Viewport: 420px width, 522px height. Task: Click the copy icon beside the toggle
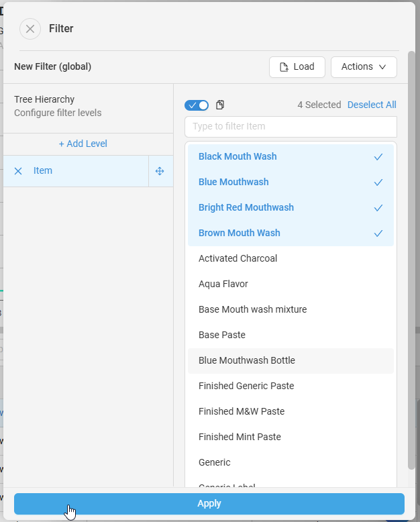click(220, 105)
